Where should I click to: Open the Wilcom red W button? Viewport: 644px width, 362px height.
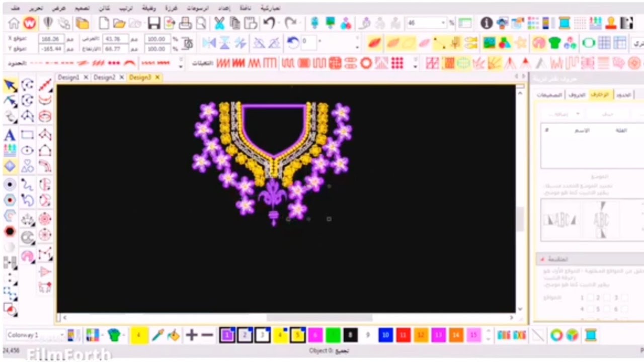click(x=30, y=23)
